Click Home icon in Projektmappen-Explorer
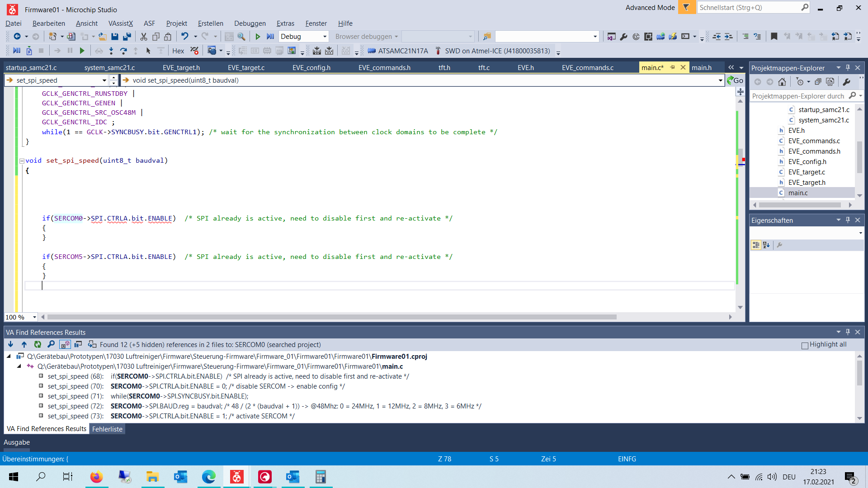 (x=782, y=82)
